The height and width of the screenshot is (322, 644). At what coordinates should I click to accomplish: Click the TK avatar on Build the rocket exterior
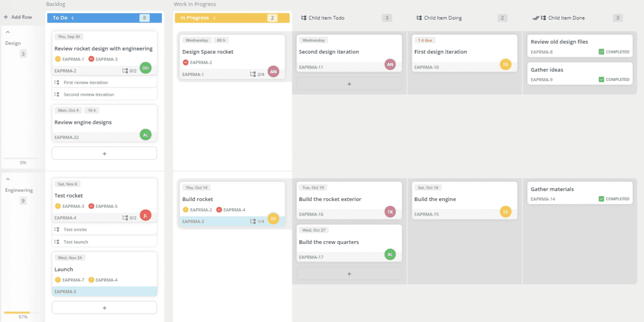click(390, 212)
